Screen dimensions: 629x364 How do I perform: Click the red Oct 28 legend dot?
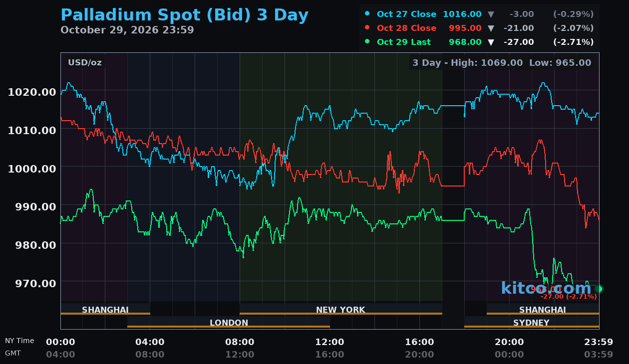[367, 28]
